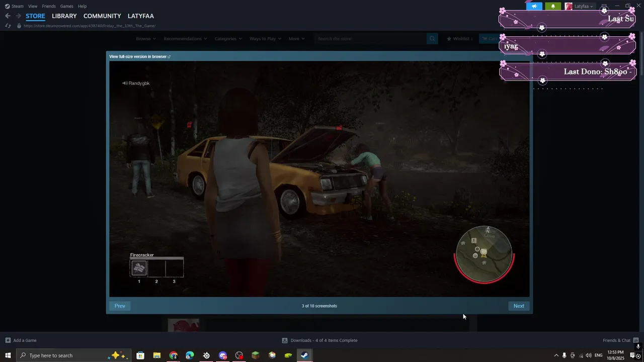Open Steam notifications bell icon
The height and width of the screenshot is (362, 644).
coord(553,6)
